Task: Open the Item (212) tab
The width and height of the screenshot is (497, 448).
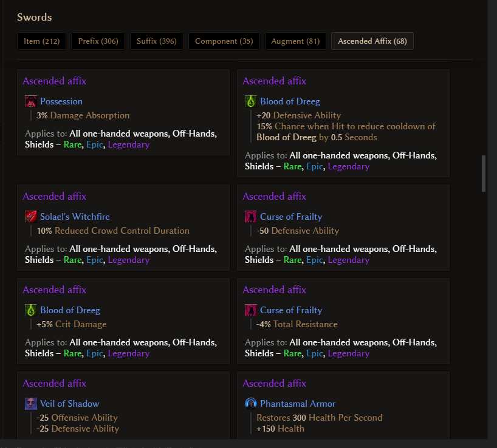Action: (x=41, y=41)
